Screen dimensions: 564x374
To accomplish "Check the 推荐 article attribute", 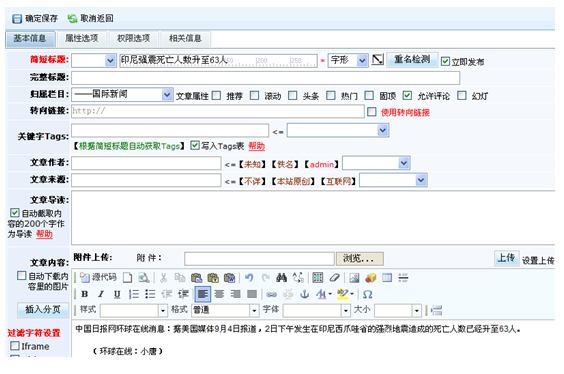I will point(216,96).
